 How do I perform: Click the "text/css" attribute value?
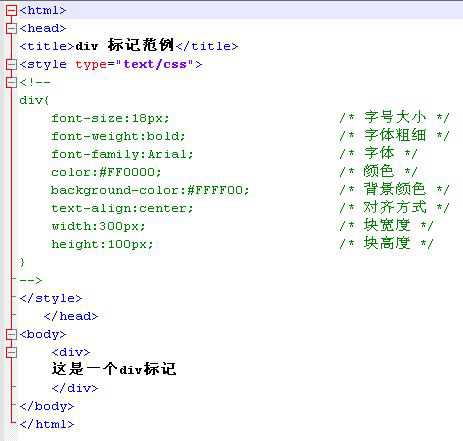click(155, 64)
